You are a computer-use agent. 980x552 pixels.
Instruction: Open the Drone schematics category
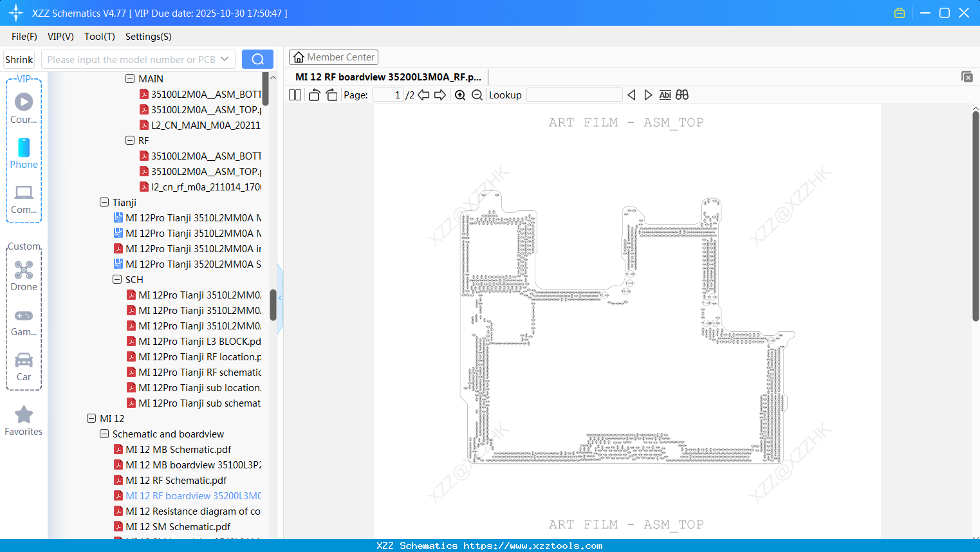coord(24,277)
